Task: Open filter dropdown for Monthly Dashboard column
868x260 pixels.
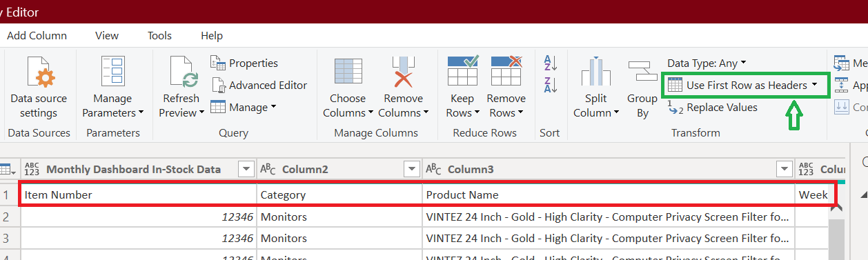Action: pyautogui.click(x=246, y=170)
